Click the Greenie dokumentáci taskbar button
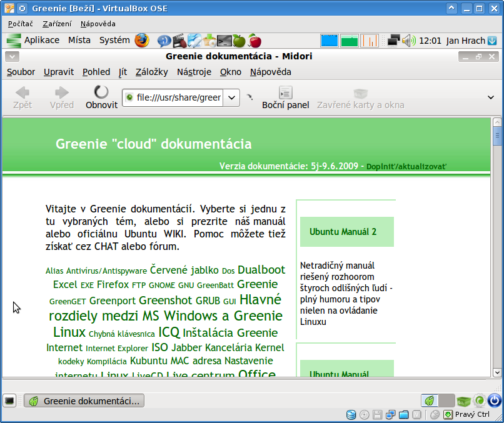The height and width of the screenshot is (423, 504). [x=84, y=401]
